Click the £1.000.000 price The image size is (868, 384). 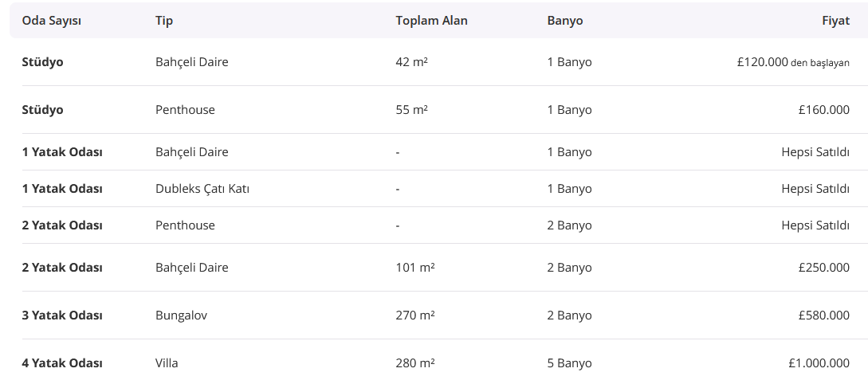(819, 363)
